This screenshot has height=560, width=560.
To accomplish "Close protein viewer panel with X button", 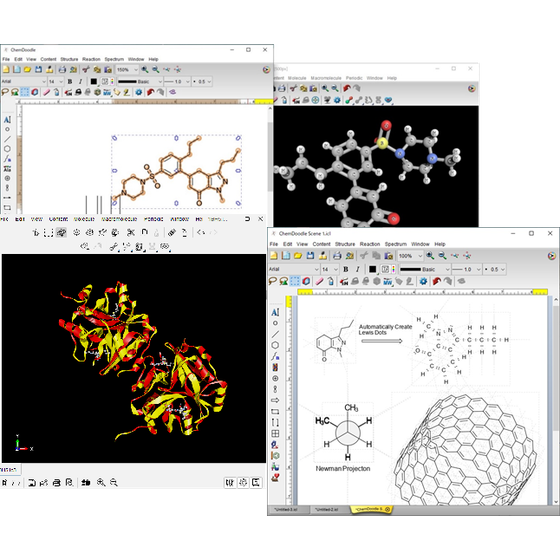I will coord(261,219).
